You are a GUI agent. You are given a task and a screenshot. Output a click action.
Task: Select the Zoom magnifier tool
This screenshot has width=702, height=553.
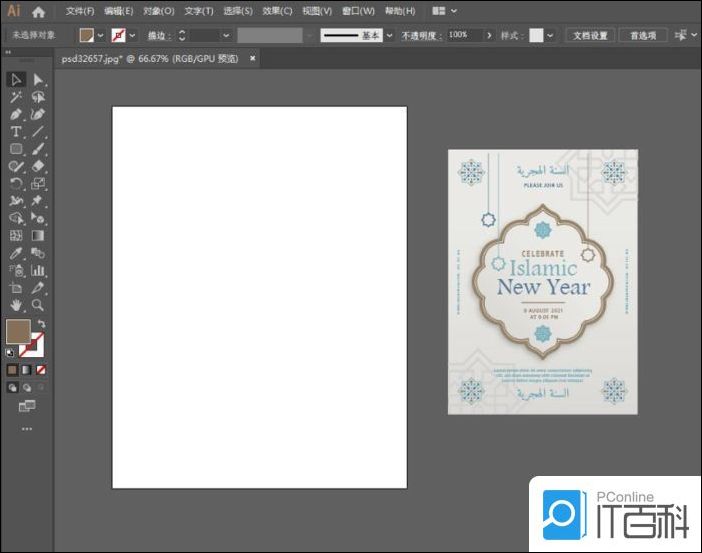[38, 305]
